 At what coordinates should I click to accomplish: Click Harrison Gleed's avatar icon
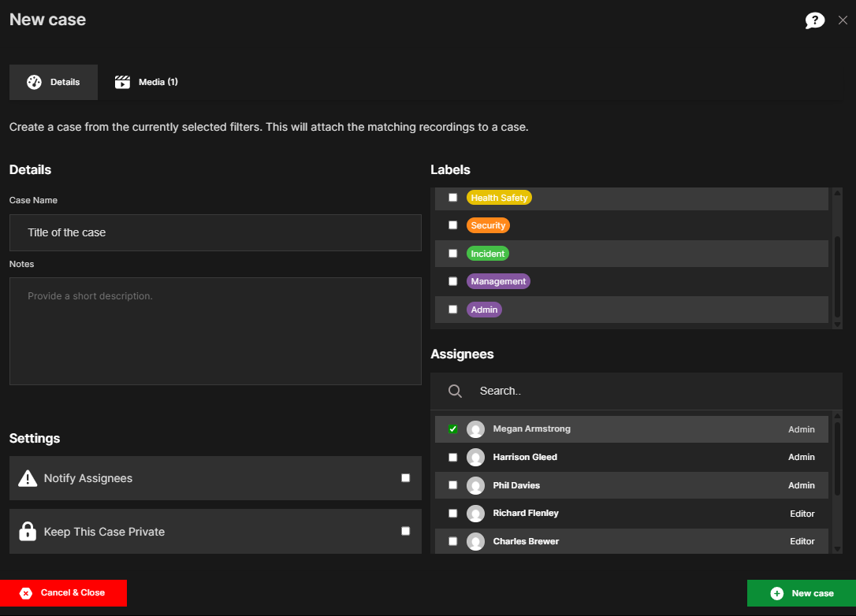pos(475,457)
